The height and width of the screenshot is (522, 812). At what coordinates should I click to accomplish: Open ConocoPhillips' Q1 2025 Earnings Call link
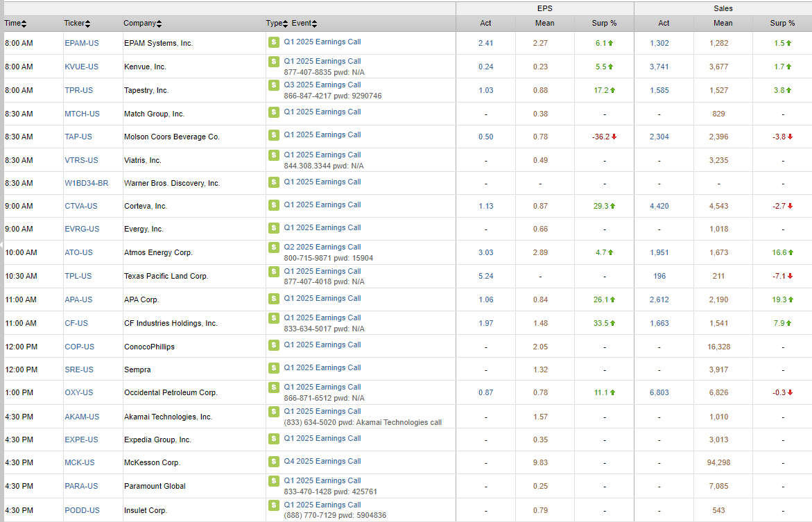(x=322, y=345)
